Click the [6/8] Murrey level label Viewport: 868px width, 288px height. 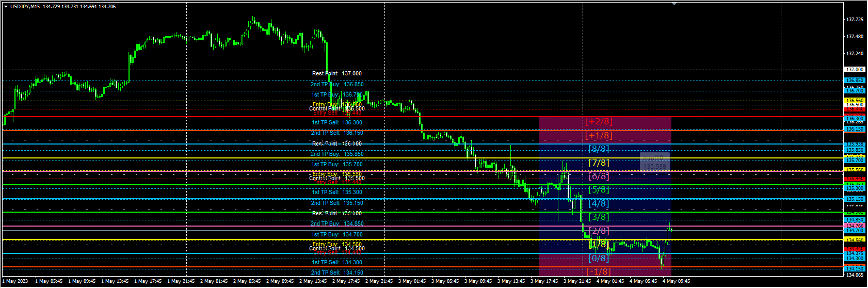599,177
